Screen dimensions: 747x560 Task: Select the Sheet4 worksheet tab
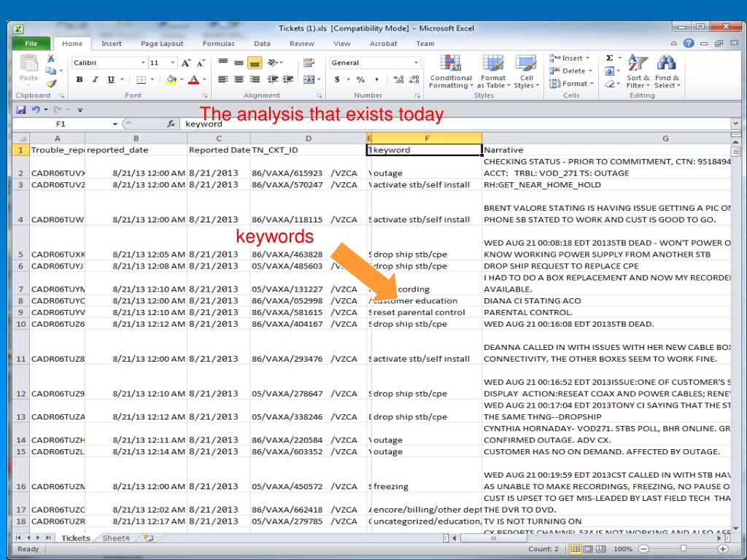116,538
